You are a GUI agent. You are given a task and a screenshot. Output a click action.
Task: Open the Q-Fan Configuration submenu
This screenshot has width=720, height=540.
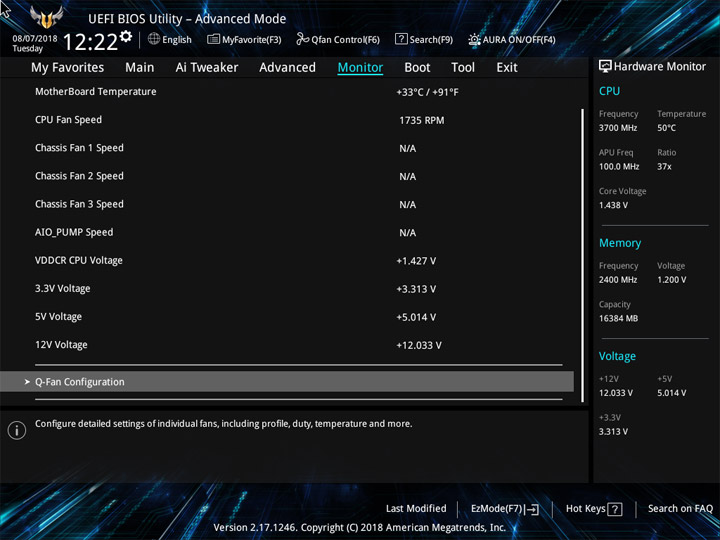[287, 382]
